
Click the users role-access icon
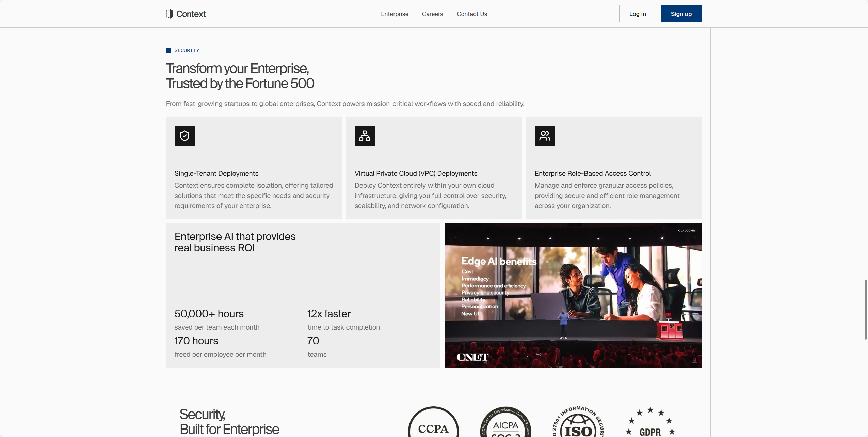(x=545, y=136)
